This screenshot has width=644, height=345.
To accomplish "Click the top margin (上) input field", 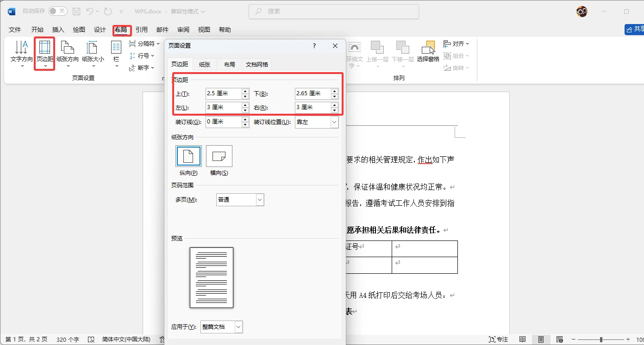I will [223, 94].
